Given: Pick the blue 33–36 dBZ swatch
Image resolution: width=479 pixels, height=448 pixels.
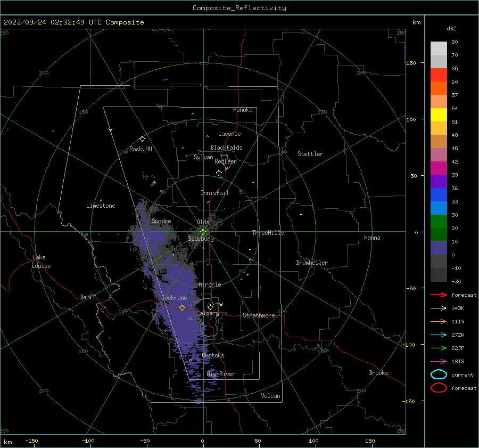Looking at the screenshot, I should coord(439,195).
